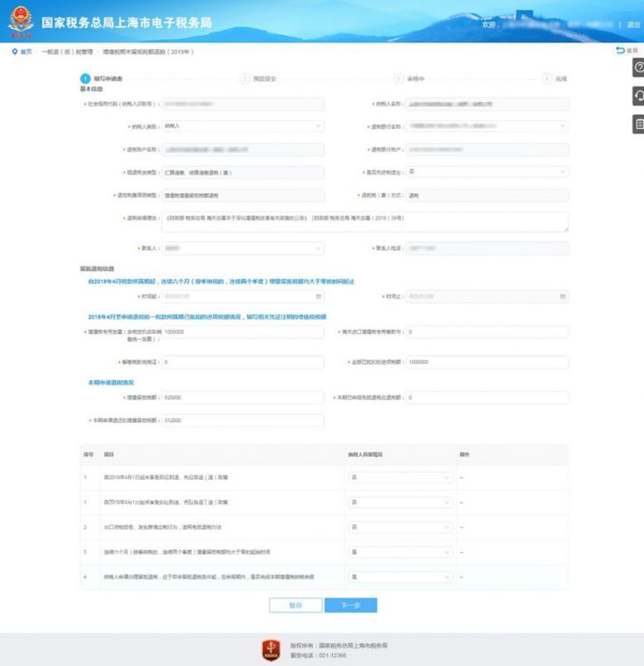The image size is (644, 666).
Task: Click the footer red tax emblem icon
Action: point(270,649)
